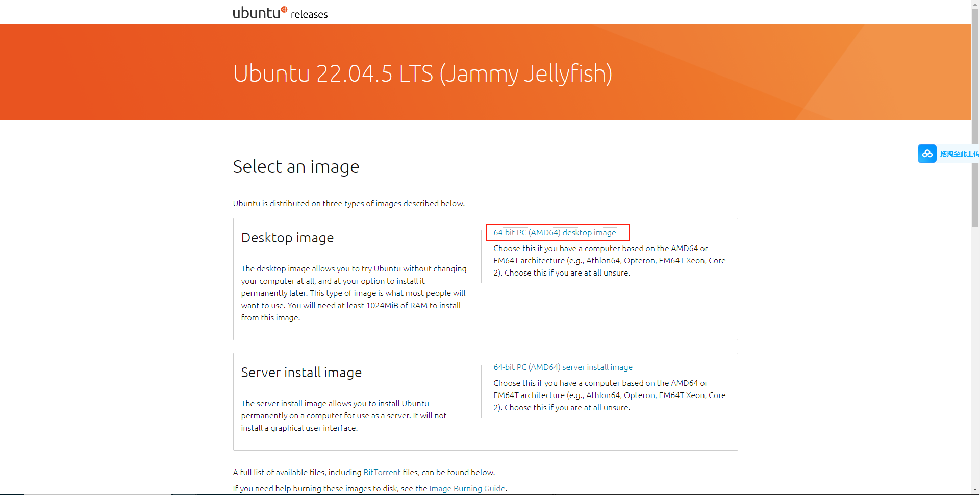Image resolution: width=980 pixels, height=495 pixels.
Task: Click the cloud upload icon on right edge
Action: (x=927, y=154)
